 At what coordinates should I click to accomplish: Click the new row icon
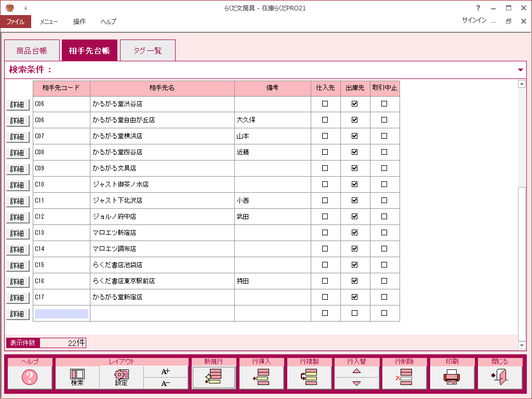pyautogui.click(x=214, y=377)
